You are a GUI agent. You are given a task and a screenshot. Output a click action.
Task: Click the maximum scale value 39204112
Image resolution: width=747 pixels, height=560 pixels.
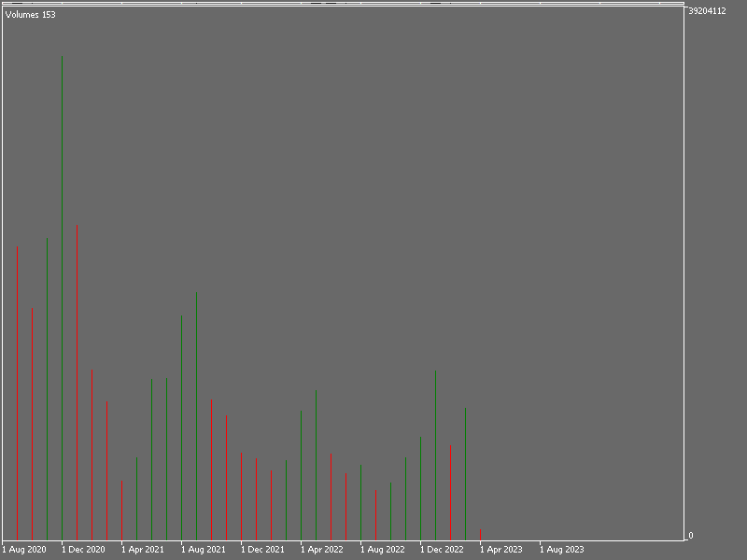pyautogui.click(x=707, y=11)
